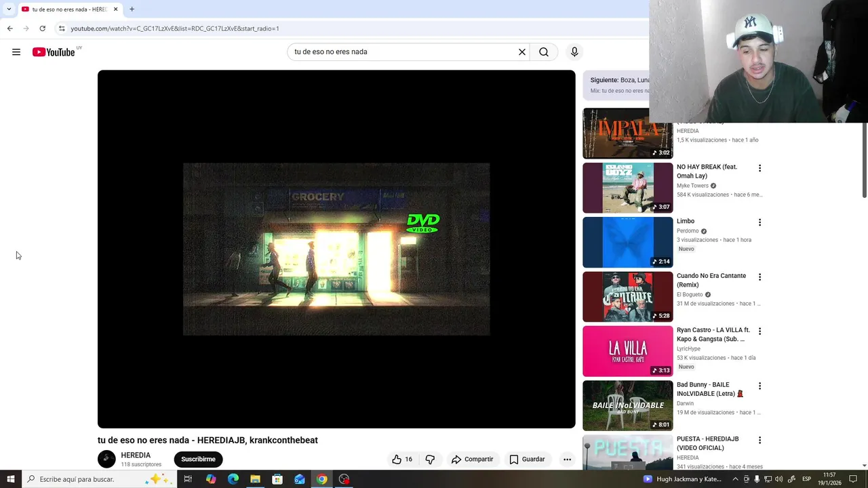Open 'Bad Bunny - BAILE INoLVIDABLE' title
Screen dimensions: 868x488
(709, 389)
